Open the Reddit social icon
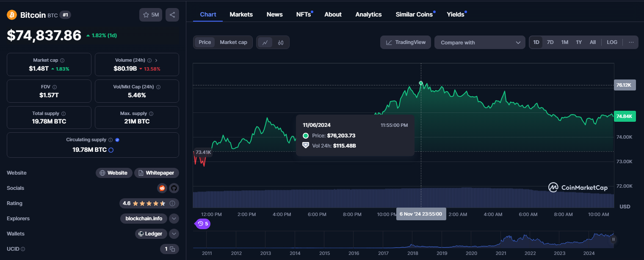 pos(162,188)
